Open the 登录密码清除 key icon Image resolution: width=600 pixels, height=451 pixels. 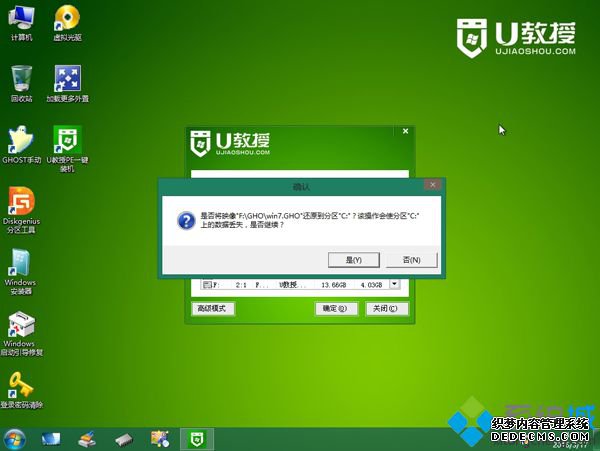21,390
